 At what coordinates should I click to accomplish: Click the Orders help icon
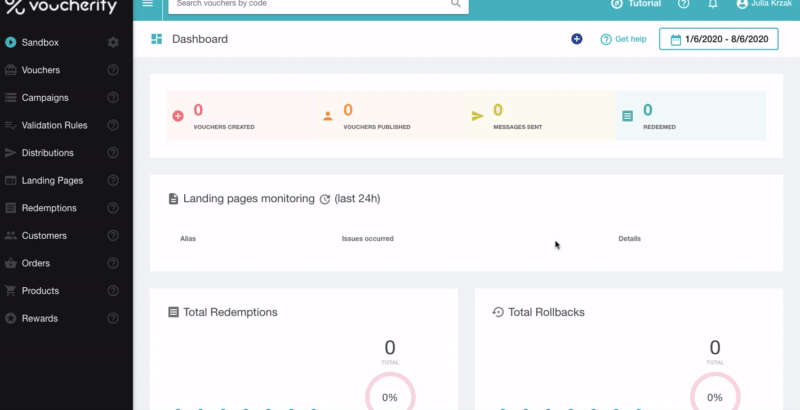(113, 263)
